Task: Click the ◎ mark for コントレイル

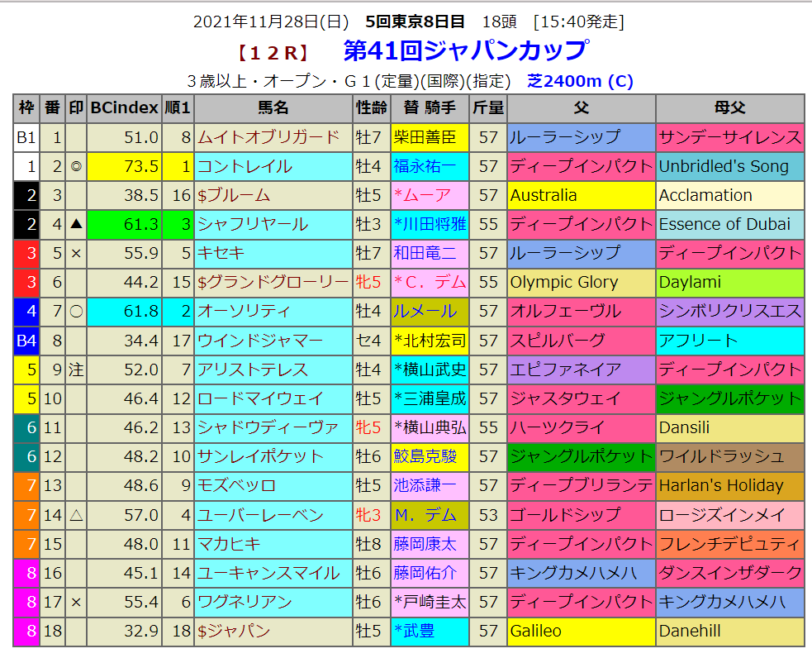Action: 76,167
